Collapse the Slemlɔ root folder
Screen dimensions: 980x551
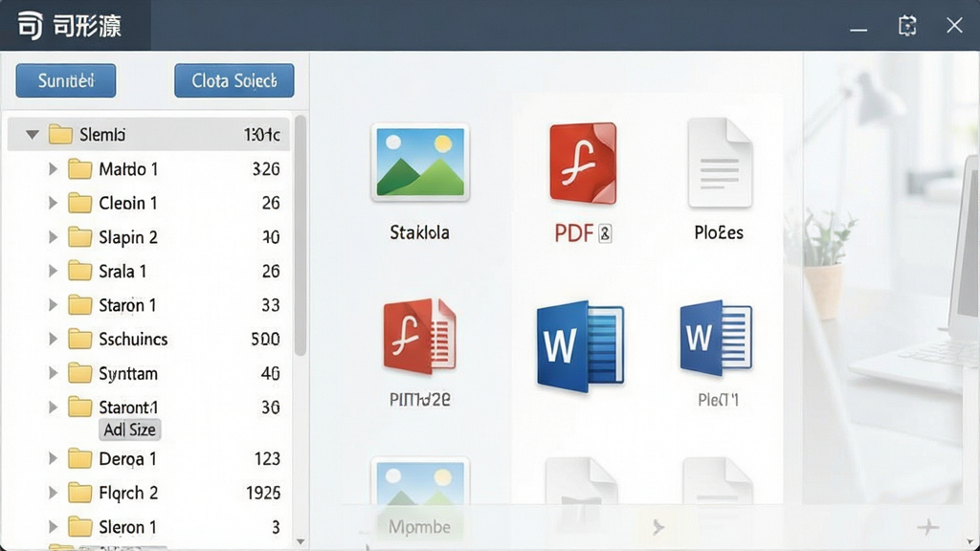[33, 134]
